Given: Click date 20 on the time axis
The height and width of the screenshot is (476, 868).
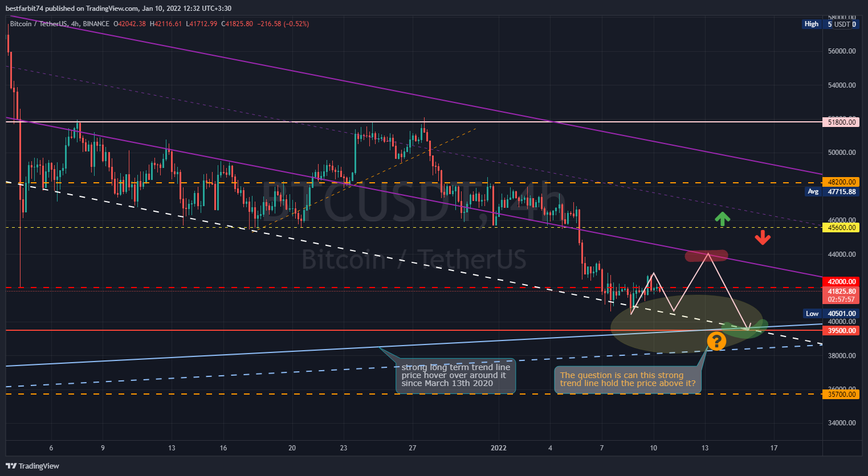Looking at the screenshot, I should 292,448.
